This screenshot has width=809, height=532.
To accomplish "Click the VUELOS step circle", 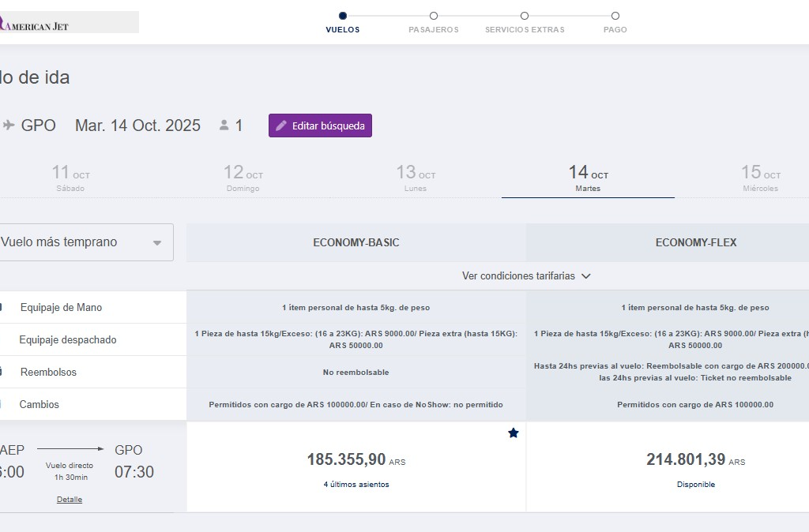I will (x=343, y=16).
